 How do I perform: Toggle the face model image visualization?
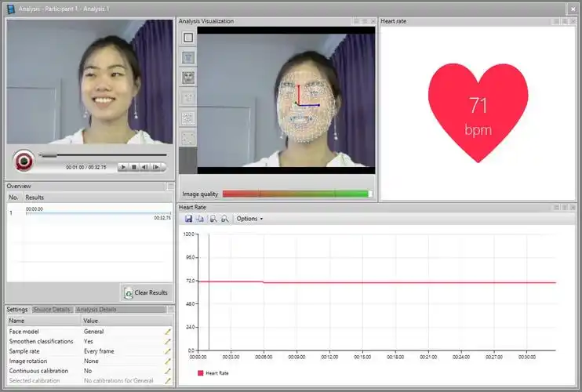pyautogui.click(x=188, y=78)
